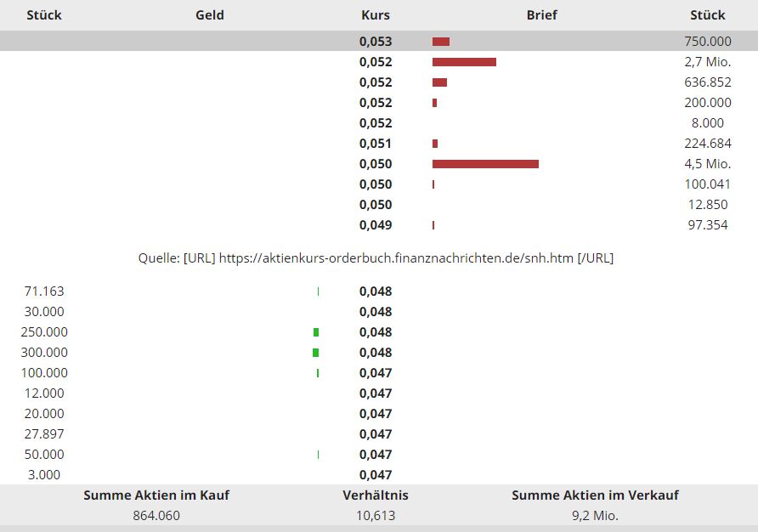Click the Geld column header
This screenshot has width=758, height=532.
(x=210, y=14)
